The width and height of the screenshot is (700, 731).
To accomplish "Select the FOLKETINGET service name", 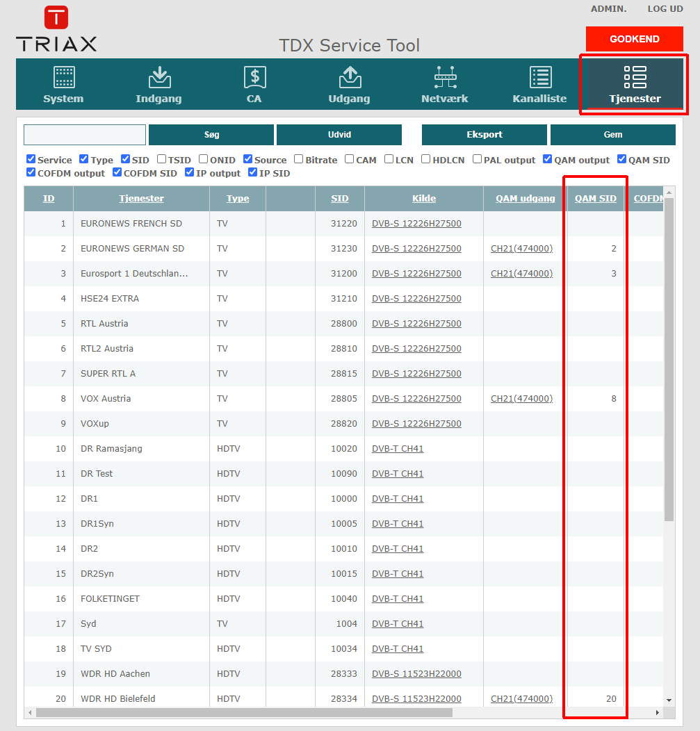I will [x=110, y=599].
